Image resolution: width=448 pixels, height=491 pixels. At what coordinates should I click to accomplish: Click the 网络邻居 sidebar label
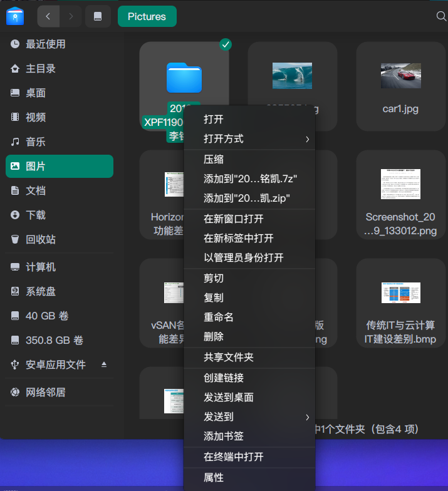(46, 392)
